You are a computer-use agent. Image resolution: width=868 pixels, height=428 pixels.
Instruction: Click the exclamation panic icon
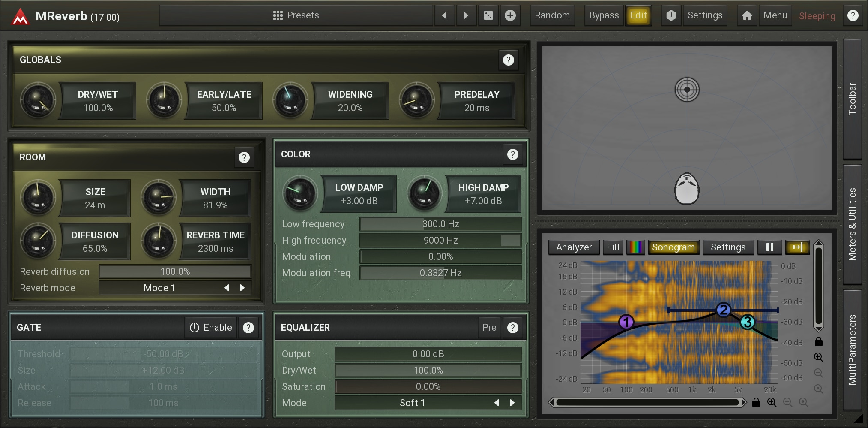[671, 16]
